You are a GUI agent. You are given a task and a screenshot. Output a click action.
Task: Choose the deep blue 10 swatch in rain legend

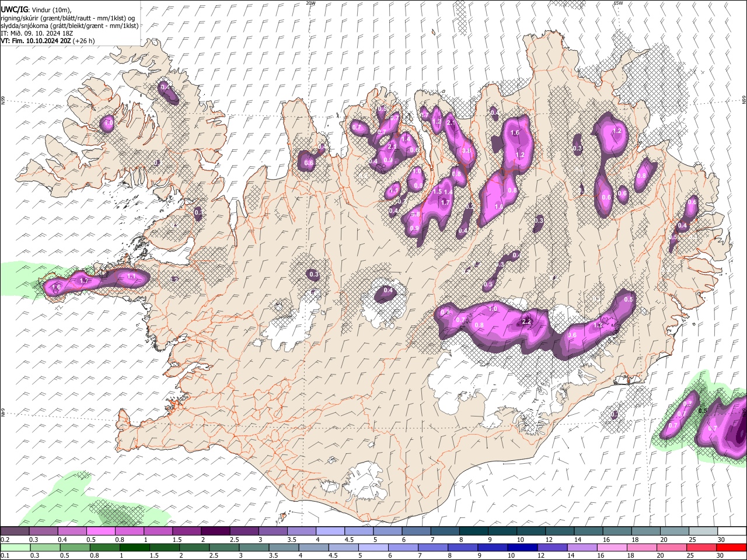click(522, 547)
